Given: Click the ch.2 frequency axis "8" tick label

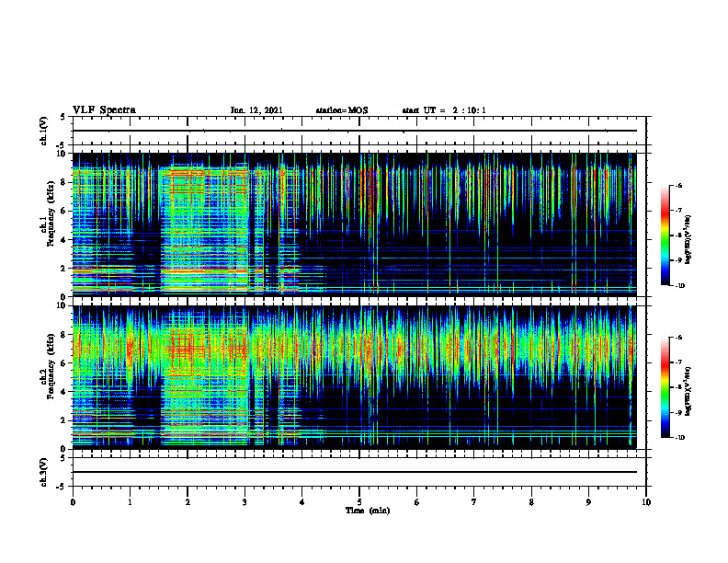Looking at the screenshot, I should click(x=63, y=335).
